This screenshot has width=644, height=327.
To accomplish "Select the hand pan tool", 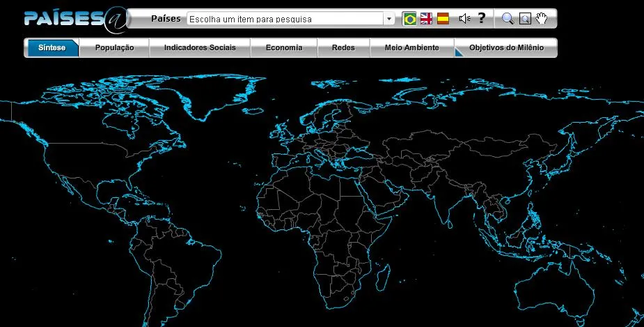I will [542, 19].
